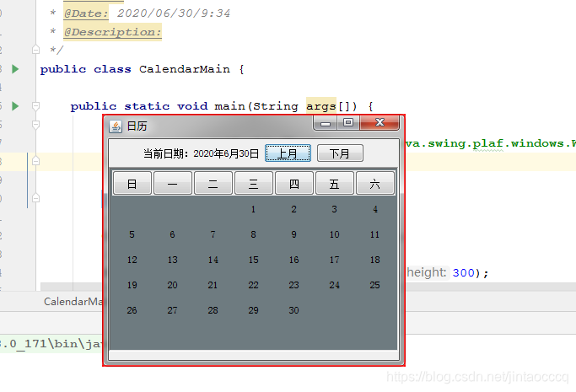Screen dimensions: 576x392
Task: Select day 5 in the calendar
Action: pyautogui.click(x=132, y=234)
